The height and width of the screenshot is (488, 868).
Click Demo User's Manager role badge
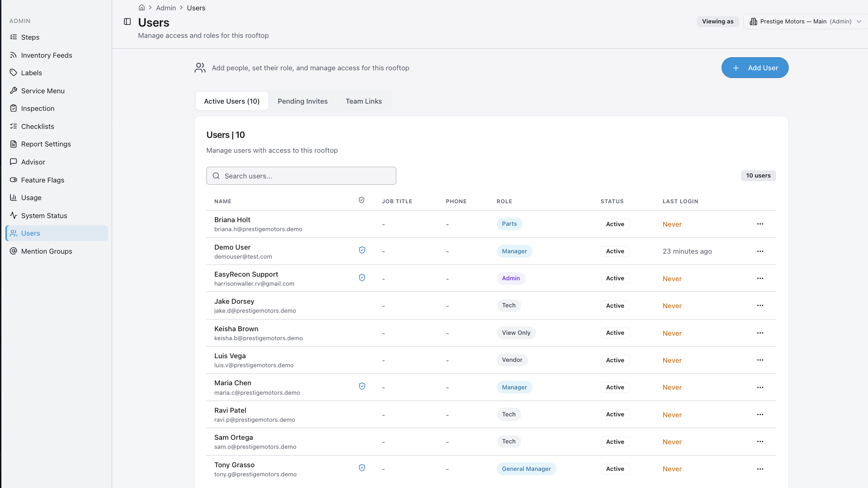(x=514, y=251)
